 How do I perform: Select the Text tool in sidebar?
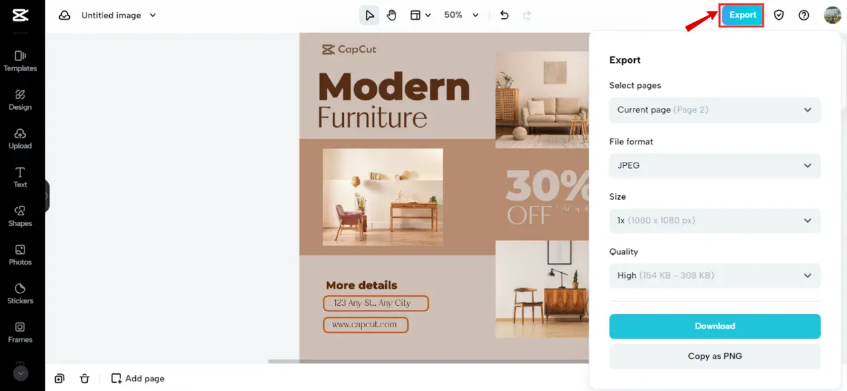(x=21, y=177)
